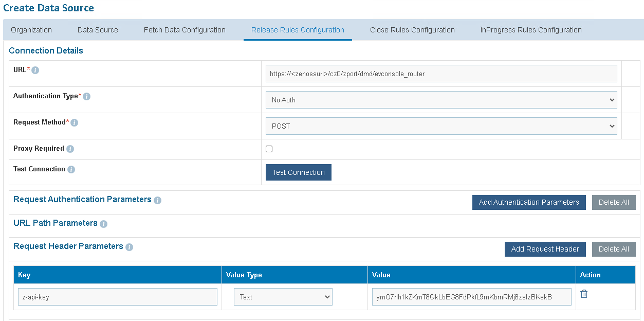Go to InProgress Rules Configuration tab

pyautogui.click(x=531, y=30)
